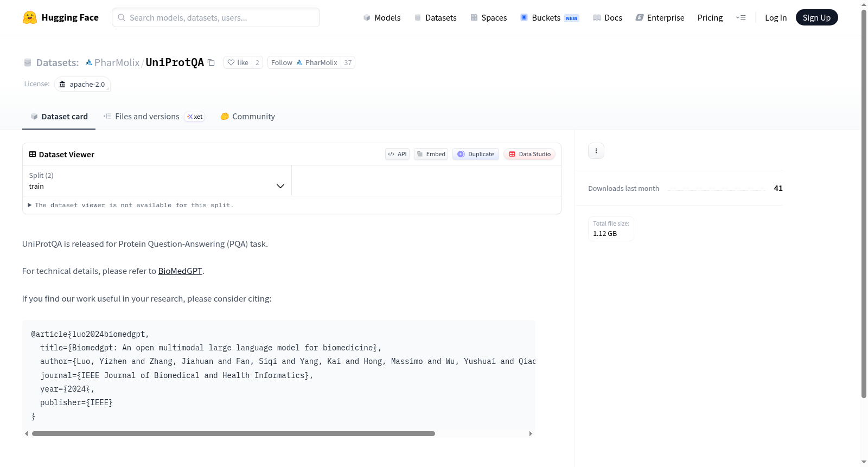Expand the Split train dropdown
Image resolution: width=868 pixels, height=467 pixels.
(157, 181)
